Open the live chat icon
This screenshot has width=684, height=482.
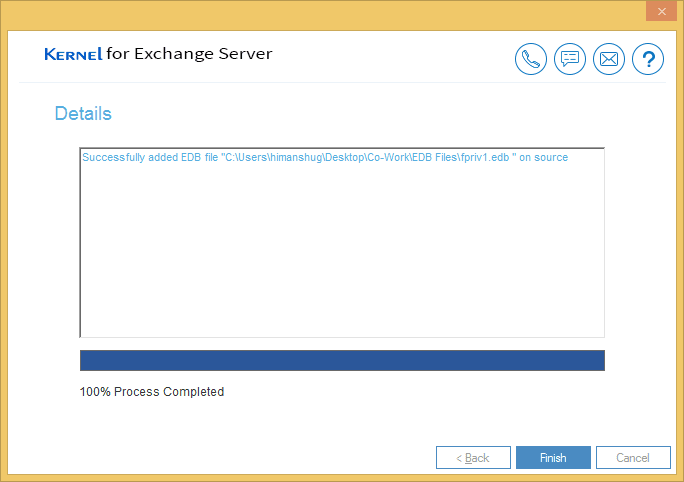(570, 59)
